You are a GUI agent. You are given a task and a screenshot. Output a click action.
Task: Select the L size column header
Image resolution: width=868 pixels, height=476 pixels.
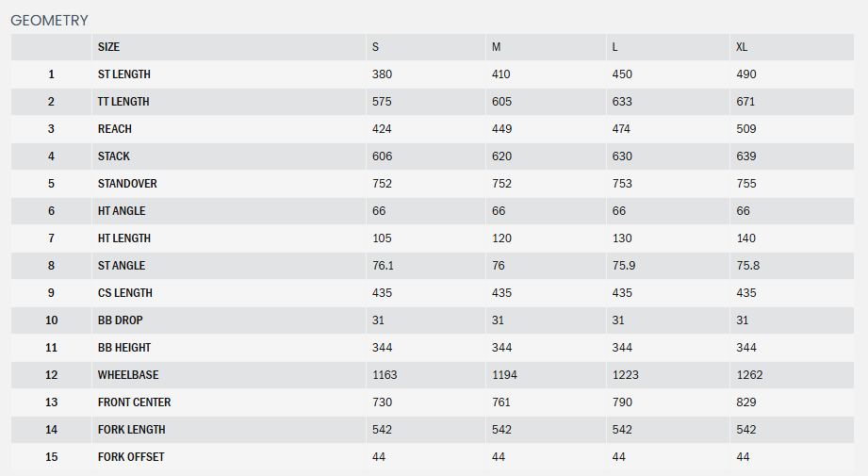tap(615, 47)
